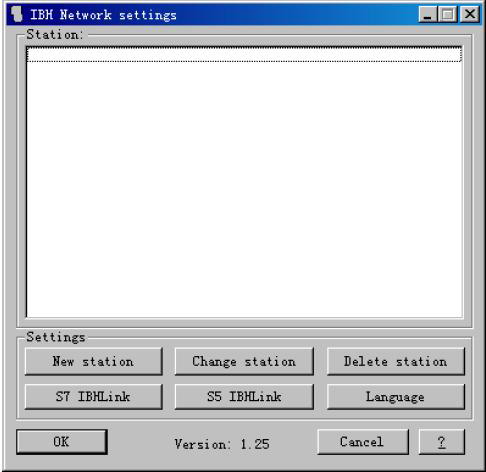Select the dotted empty first row in Station list
Viewport: 486px width, 472px height.
click(x=244, y=54)
